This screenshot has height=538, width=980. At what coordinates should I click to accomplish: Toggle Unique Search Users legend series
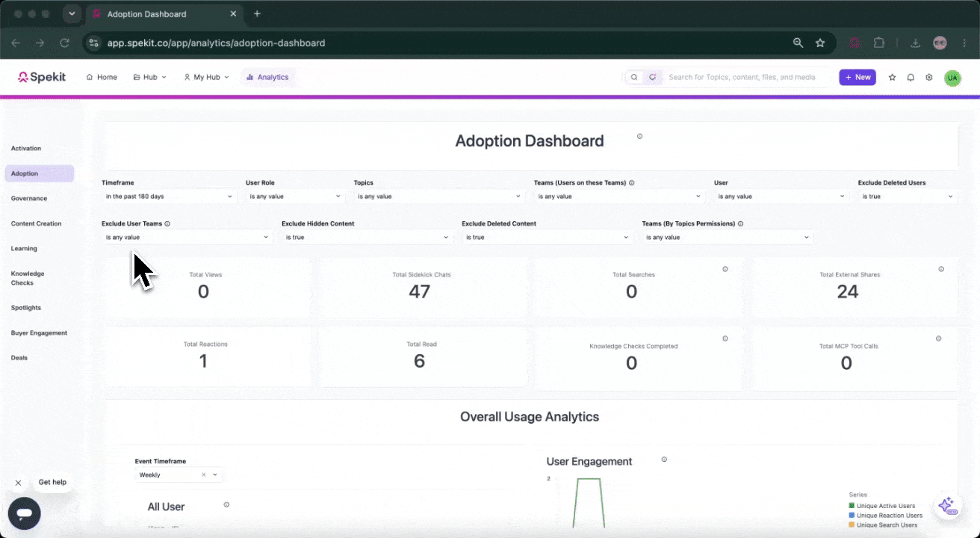click(x=884, y=525)
